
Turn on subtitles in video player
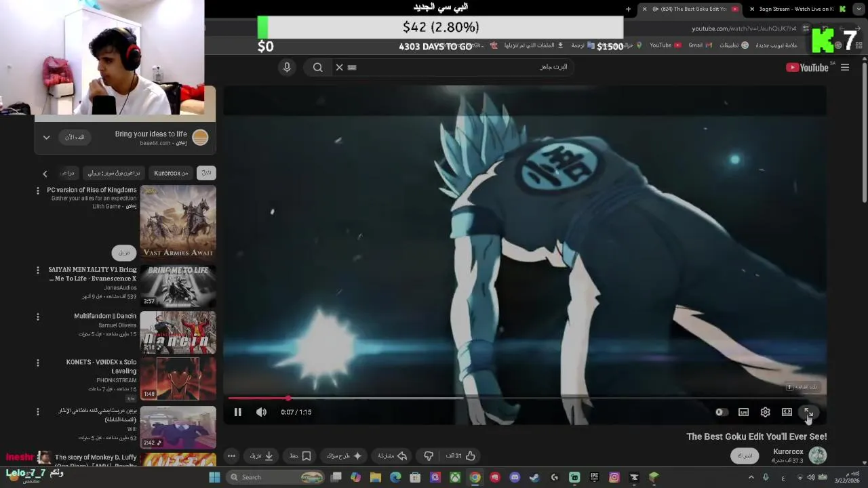point(743,412)
